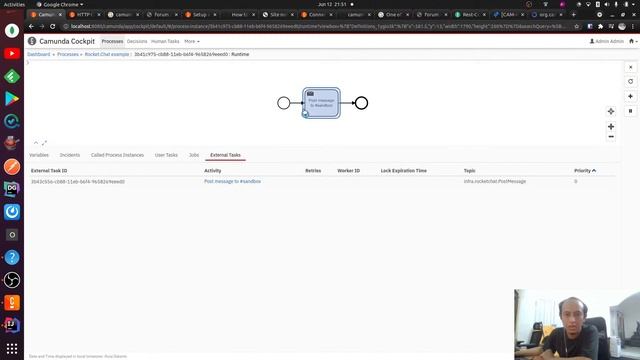
Task: Zoom in the diagram with plus icon
Action: (x=611, y=127)
